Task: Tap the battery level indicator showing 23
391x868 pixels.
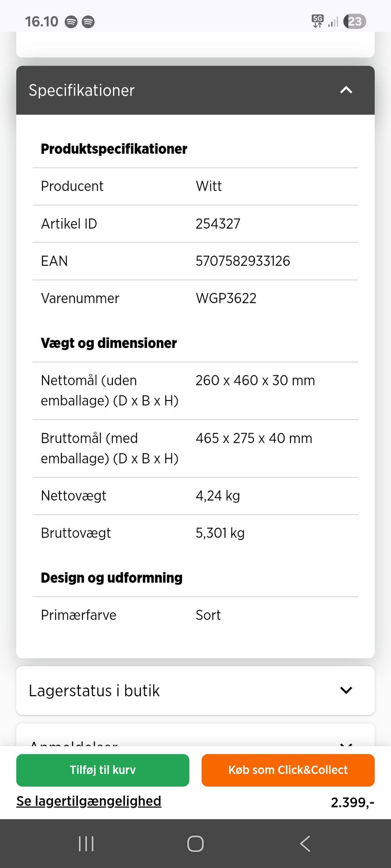Action: click(355, 21)
